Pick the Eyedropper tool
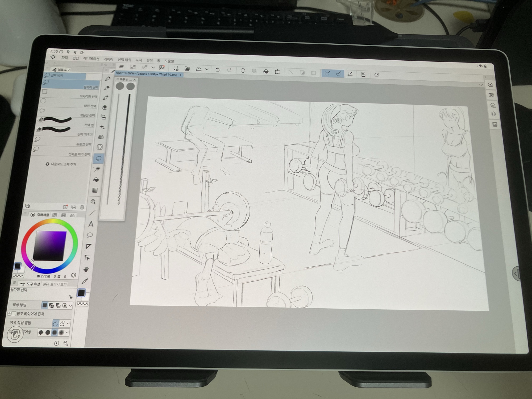 (85, 281)
